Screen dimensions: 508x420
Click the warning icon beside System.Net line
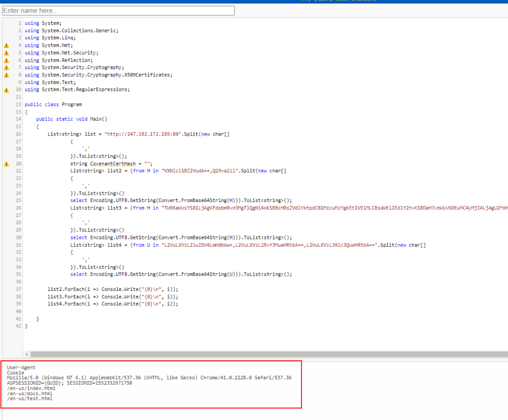click(6, 45)
